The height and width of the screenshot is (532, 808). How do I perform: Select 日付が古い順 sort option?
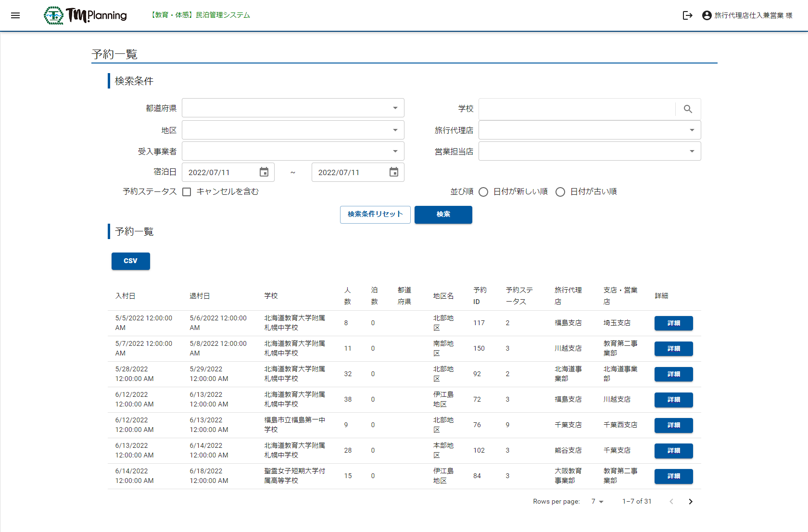(560, 192)
